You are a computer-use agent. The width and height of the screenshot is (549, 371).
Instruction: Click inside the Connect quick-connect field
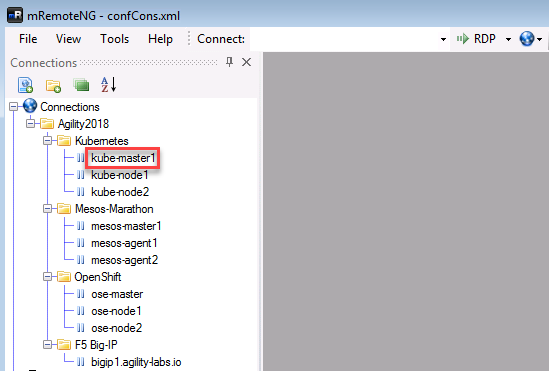(x=345, y=39)
